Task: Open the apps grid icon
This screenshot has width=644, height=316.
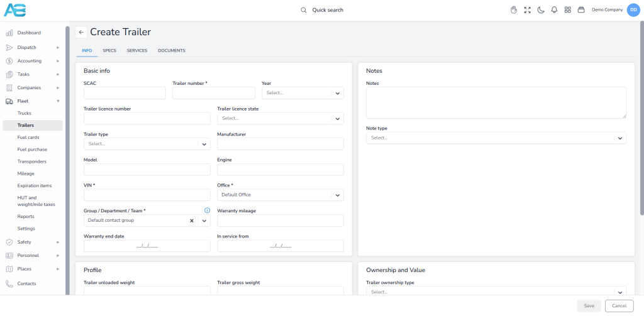Action: click(x=568, y=10)
